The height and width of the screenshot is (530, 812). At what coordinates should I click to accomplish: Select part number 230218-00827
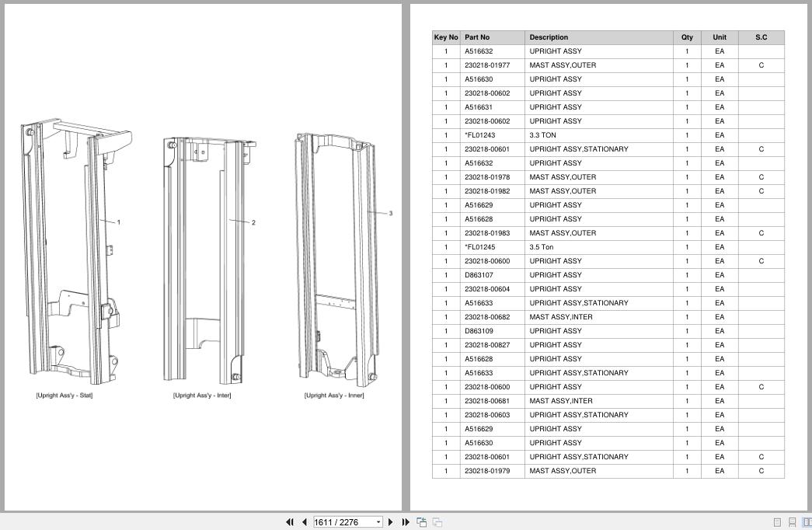click(x=486, y=345)
